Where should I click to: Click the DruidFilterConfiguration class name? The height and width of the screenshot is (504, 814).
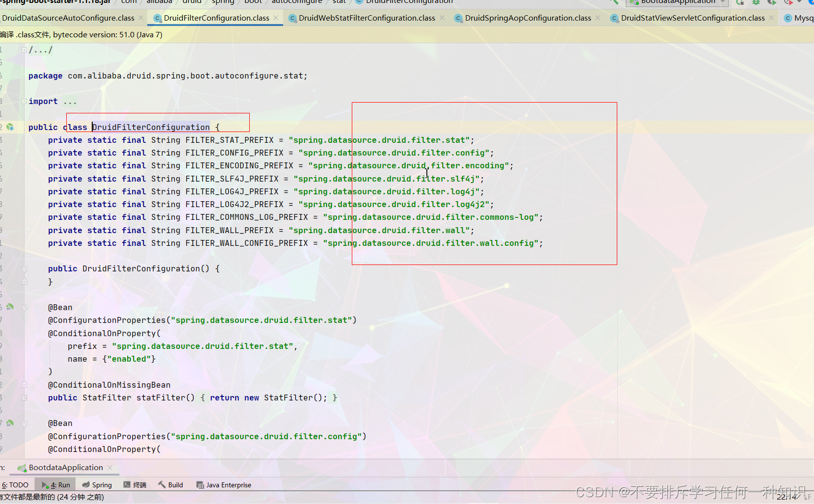coord(151,127)
